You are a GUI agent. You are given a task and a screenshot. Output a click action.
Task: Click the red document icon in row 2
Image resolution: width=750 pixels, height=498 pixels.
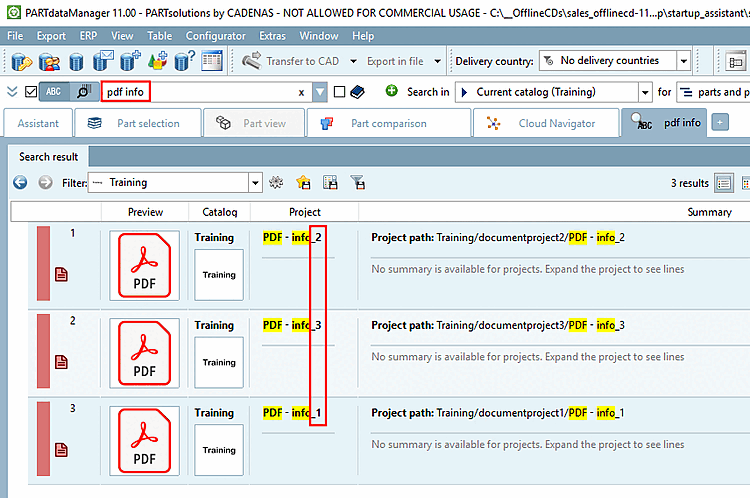click(x=61, y=362)
